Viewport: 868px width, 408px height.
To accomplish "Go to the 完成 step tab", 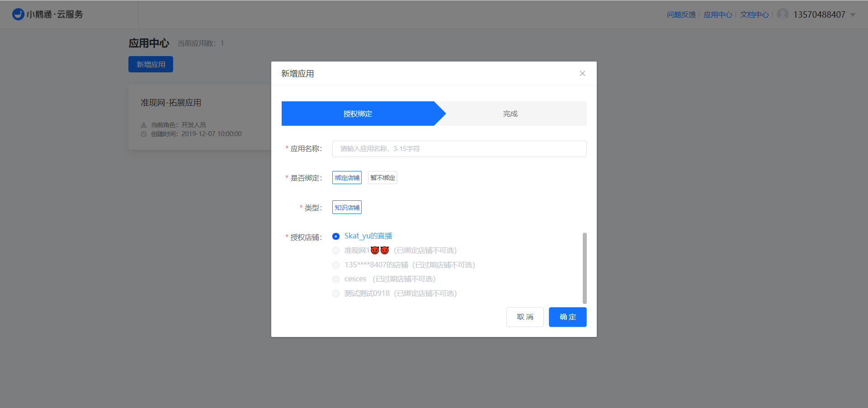I will point(510,114).
